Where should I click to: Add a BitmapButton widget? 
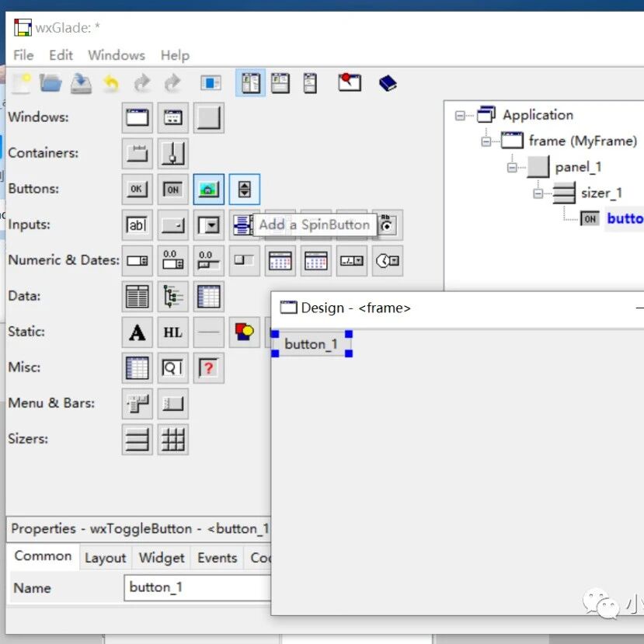coord(209,190)
